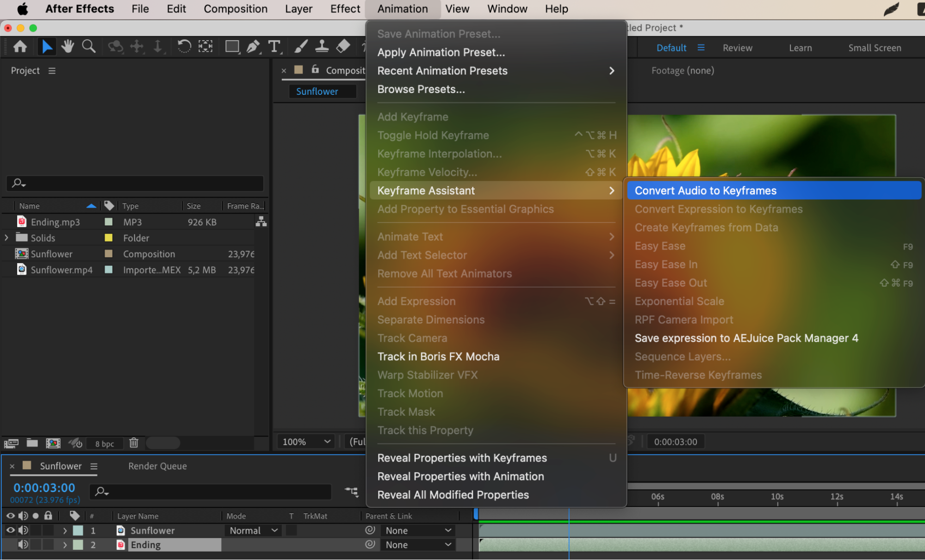Select the Orbit camera tool
The height and width of the screenshot is (560, 925).
[x=115, y=46]
